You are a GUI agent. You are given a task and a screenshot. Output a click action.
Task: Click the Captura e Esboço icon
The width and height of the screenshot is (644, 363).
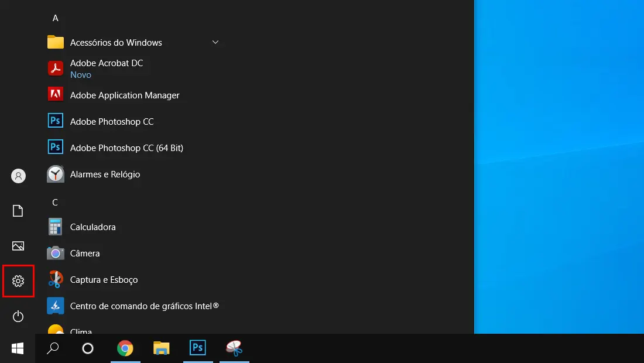pos(56,280)
